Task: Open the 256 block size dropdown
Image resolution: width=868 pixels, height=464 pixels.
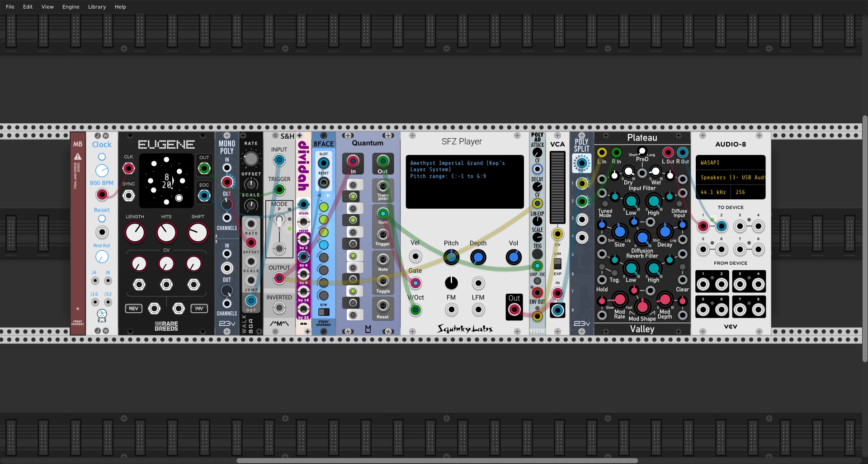Action: [x=748, y=192]
